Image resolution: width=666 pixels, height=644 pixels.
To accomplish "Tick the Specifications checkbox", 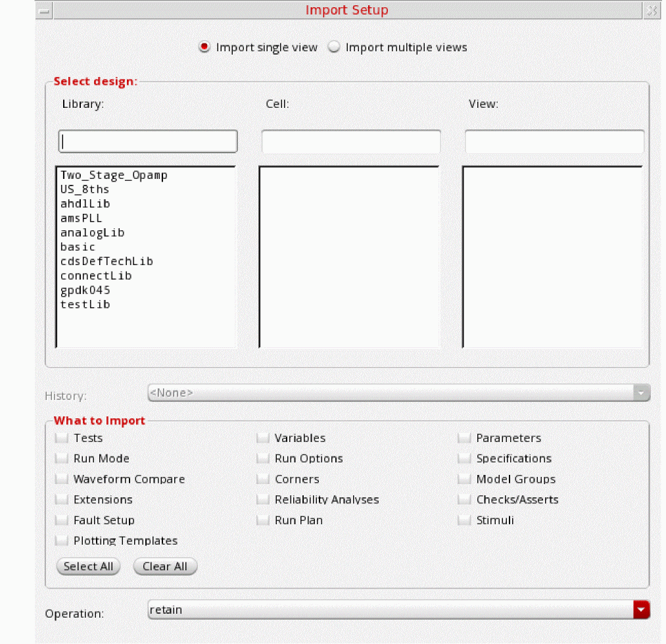I will pos(465,458).
